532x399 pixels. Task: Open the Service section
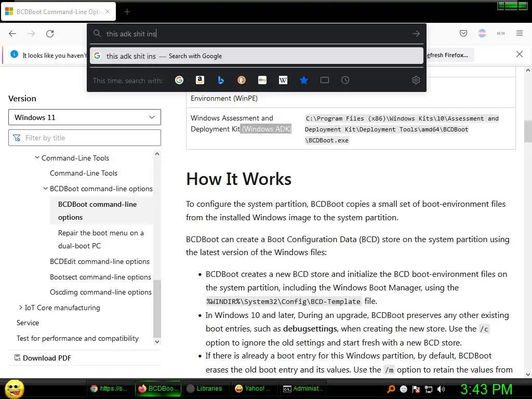28,323
